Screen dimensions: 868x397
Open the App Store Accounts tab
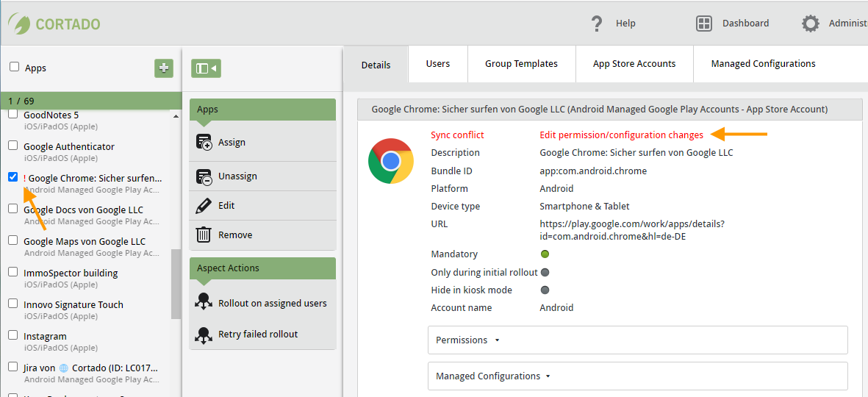[634, 64]
